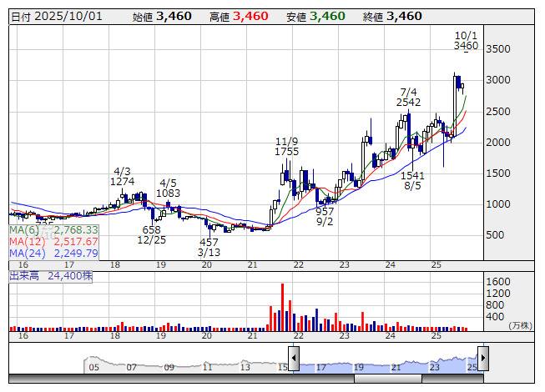Click the 出来高 volume label
This screenshot has height=392, width=545.
[x=24, y=275]
